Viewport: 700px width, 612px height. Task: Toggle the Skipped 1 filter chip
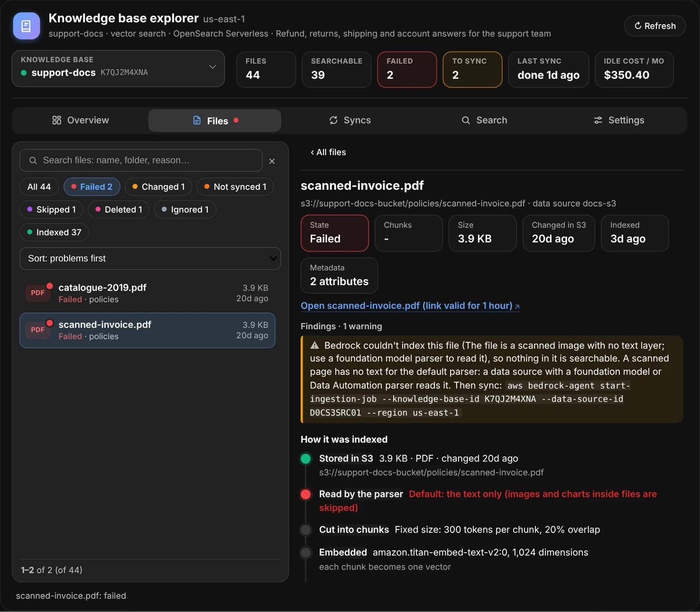(x=52, y=210)
